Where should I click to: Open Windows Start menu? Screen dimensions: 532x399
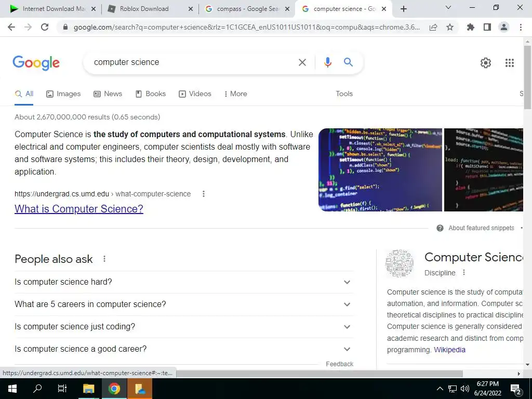point(12,389)
